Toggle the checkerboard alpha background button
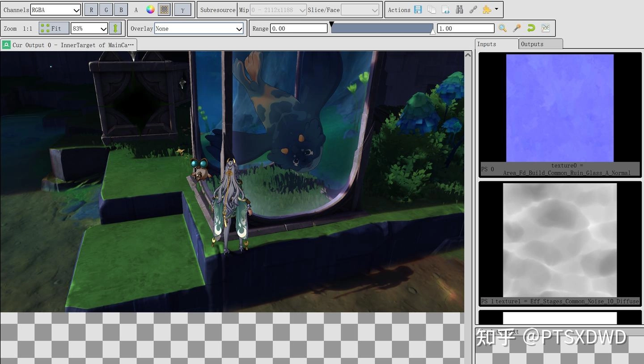Viewport: 644px width, 364px height. coord(164,9)
